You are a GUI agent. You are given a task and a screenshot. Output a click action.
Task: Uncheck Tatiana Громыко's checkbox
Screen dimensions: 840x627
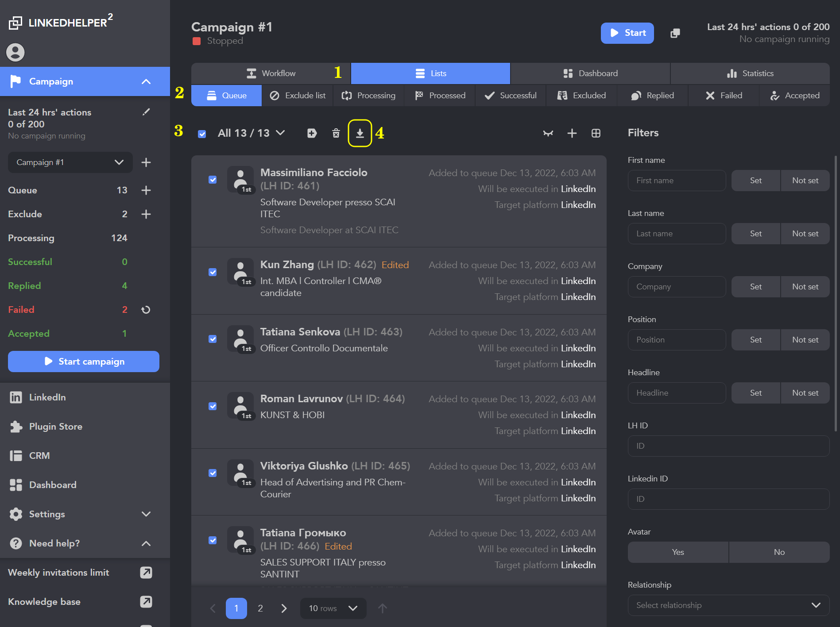click(213, 540)
